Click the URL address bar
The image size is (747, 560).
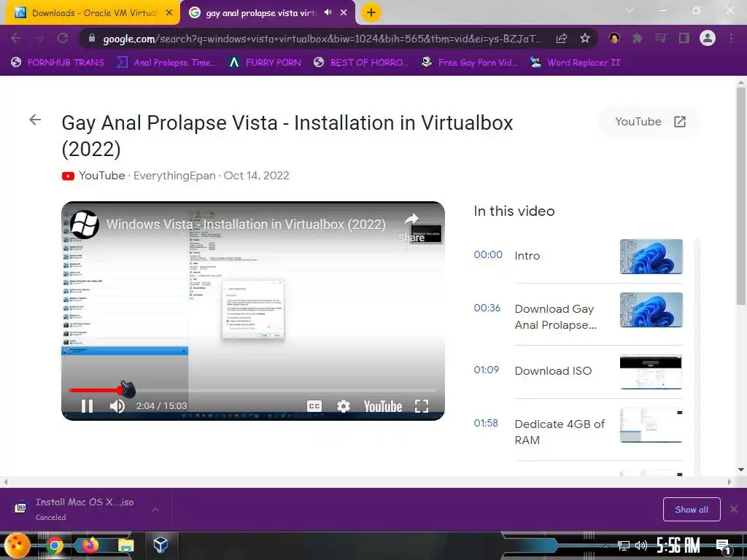click(x=324, y=38)
